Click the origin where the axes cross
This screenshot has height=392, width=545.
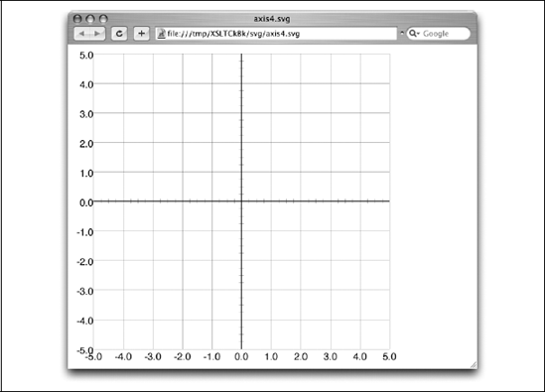tap(241, 201)
